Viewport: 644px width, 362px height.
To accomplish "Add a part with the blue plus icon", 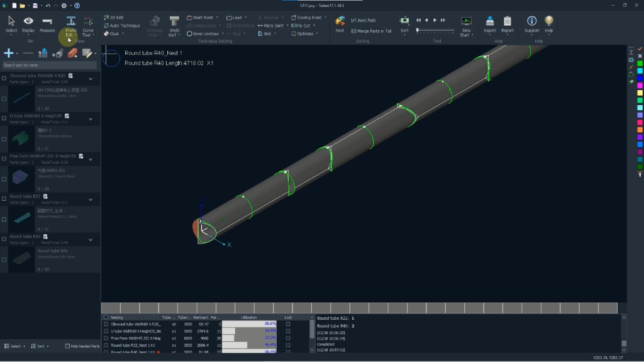I will 9,53.
